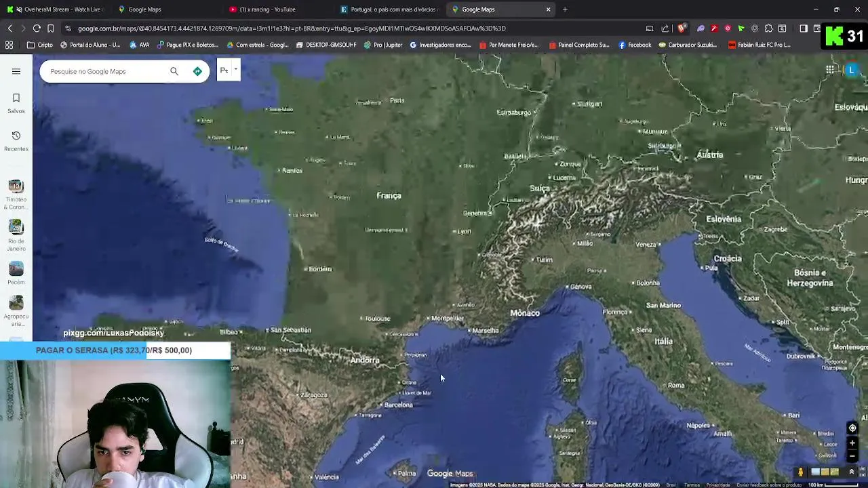Pick up the Street View pegman
Screen dimensions: 868x488
(800, 472)
